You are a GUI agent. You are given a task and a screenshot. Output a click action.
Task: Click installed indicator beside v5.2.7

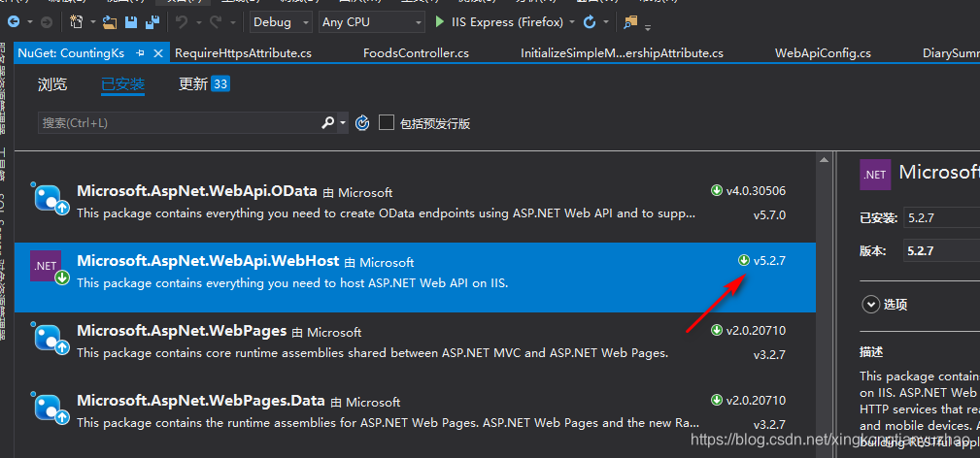click(744, 260)
